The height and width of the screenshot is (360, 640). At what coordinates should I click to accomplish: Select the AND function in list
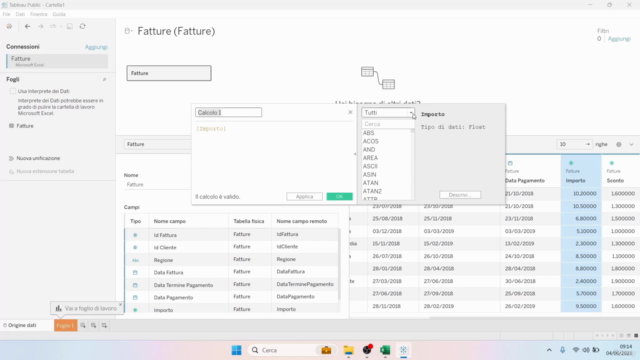coord(369,150)
